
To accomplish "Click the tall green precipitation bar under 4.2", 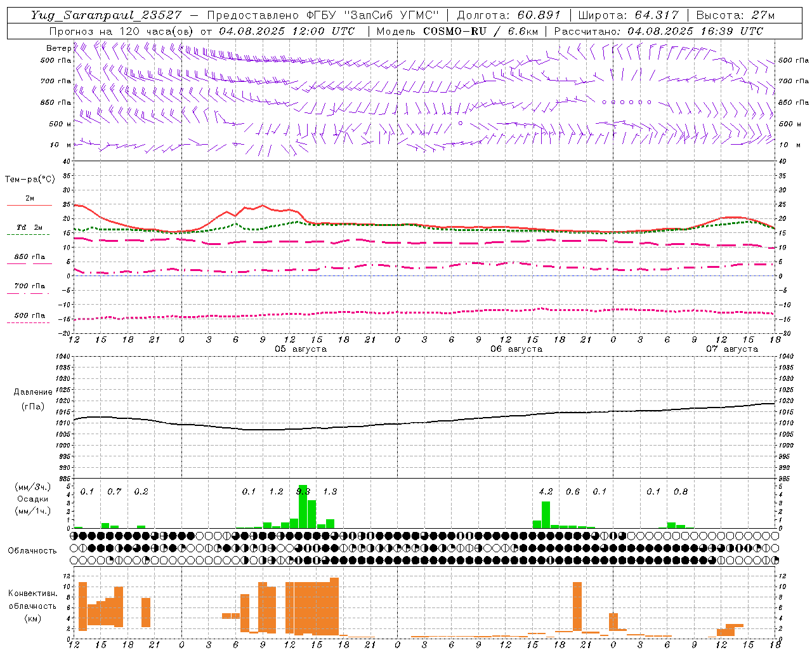I will pos(546,515).
